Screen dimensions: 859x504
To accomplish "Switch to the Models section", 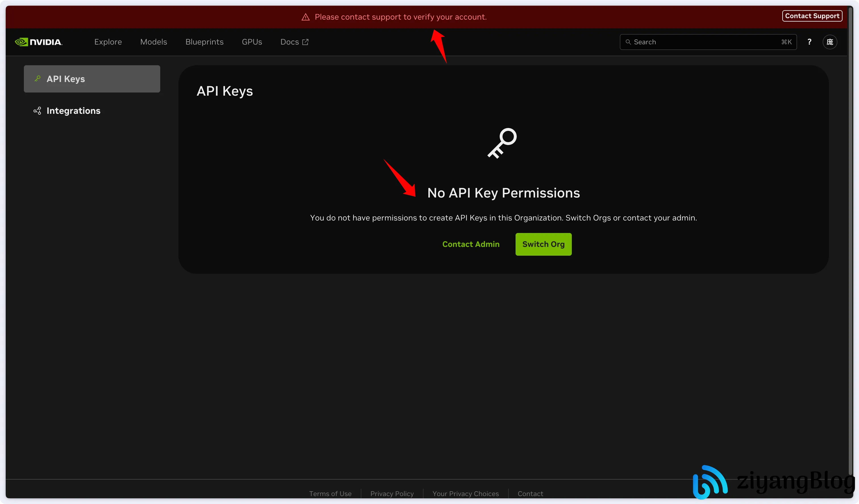I will coord(153,41).
